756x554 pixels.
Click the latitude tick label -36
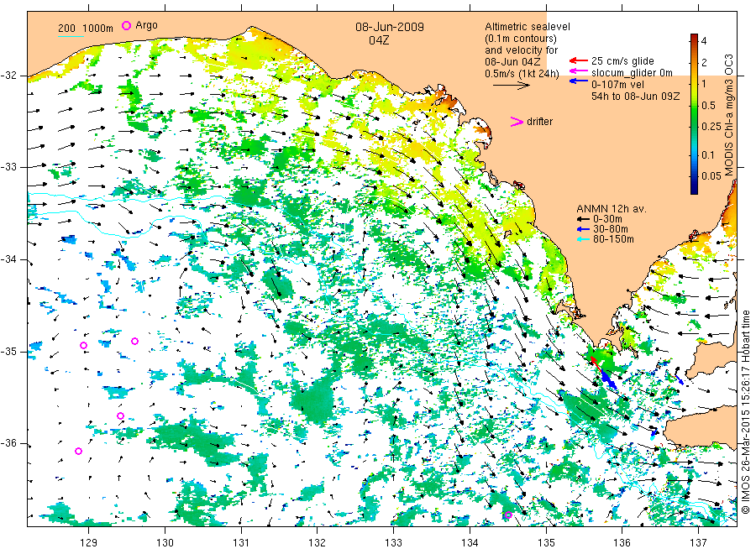8,444
